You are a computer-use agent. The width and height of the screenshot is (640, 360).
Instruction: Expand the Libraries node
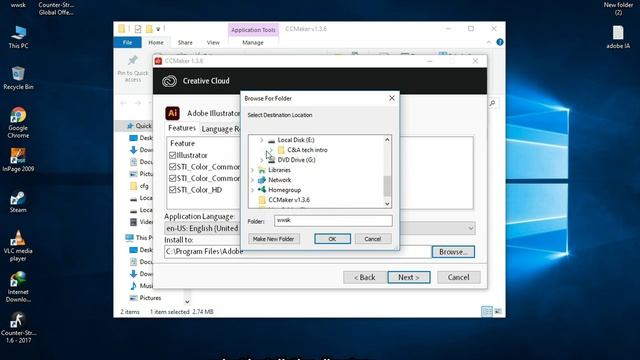tap(252, 170)
